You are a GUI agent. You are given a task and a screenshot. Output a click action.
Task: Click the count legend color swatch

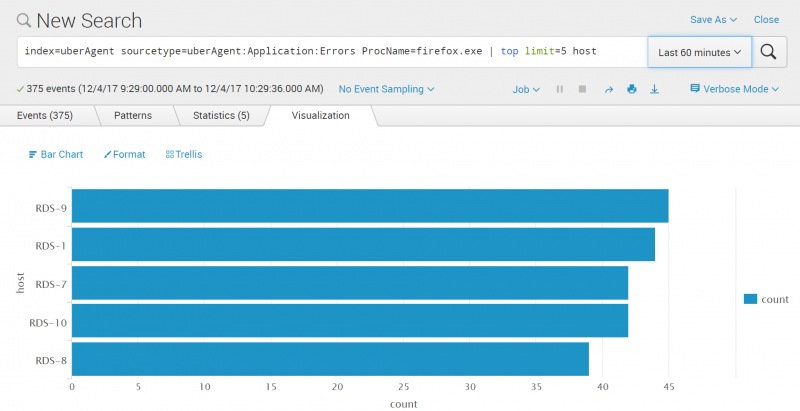pyautogui.click(x=750, y=299)
